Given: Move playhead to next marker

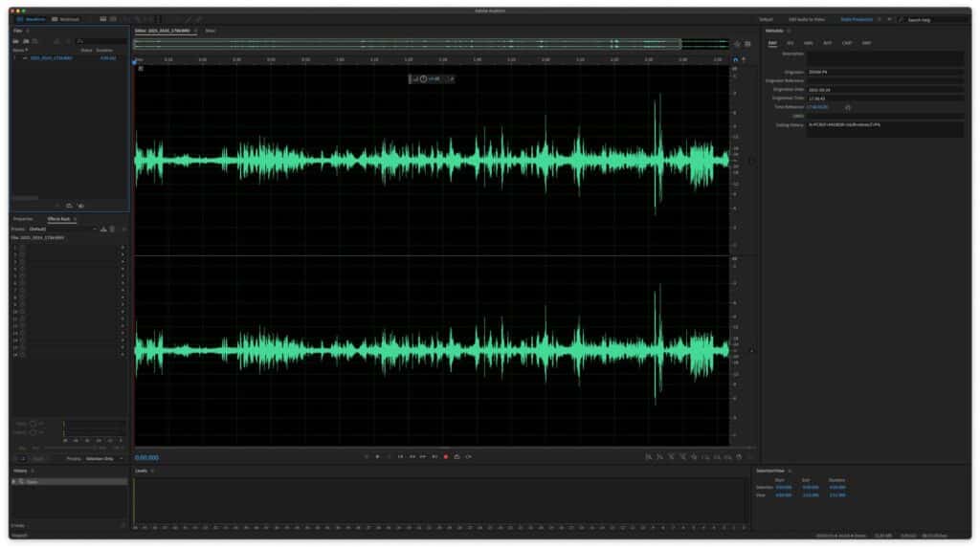Looking at the screenshot, I should pos(435,456).
